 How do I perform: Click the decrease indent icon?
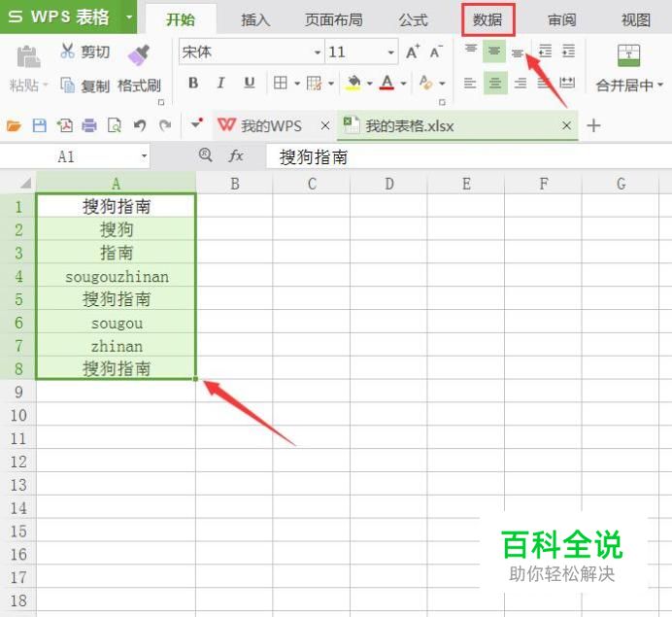coord(545,51)
